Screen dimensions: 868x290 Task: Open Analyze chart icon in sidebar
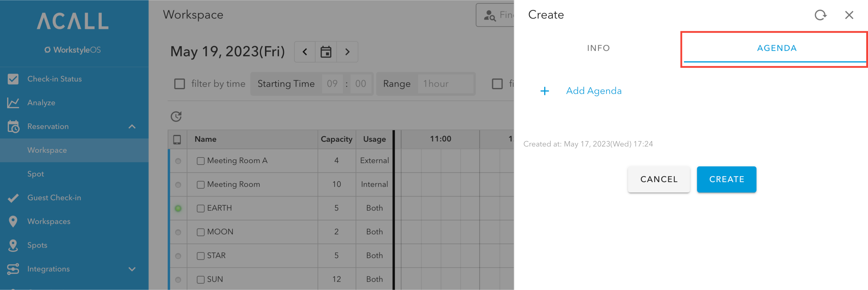[13, 103]
